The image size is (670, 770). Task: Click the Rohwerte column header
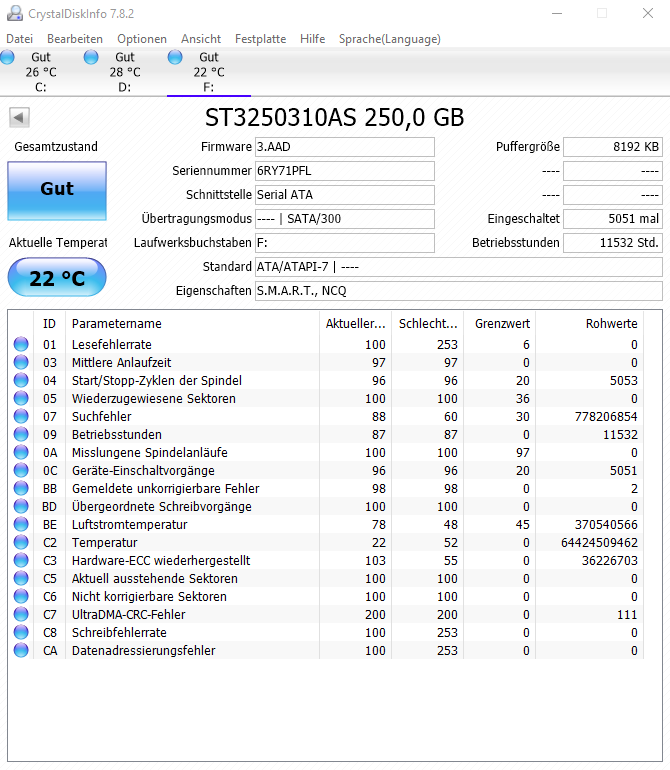click(589, 324)
